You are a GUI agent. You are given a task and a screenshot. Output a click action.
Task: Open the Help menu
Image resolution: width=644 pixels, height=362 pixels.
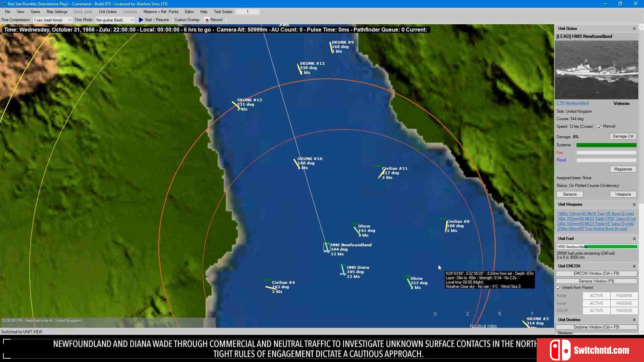pyautogui.click(x=204, y=12)
